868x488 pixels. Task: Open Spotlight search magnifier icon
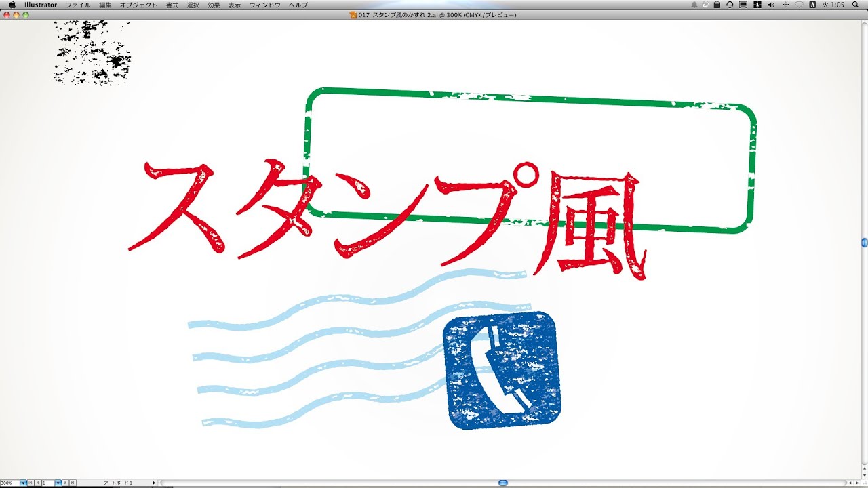pyautogui.click(x=855, y=5)
